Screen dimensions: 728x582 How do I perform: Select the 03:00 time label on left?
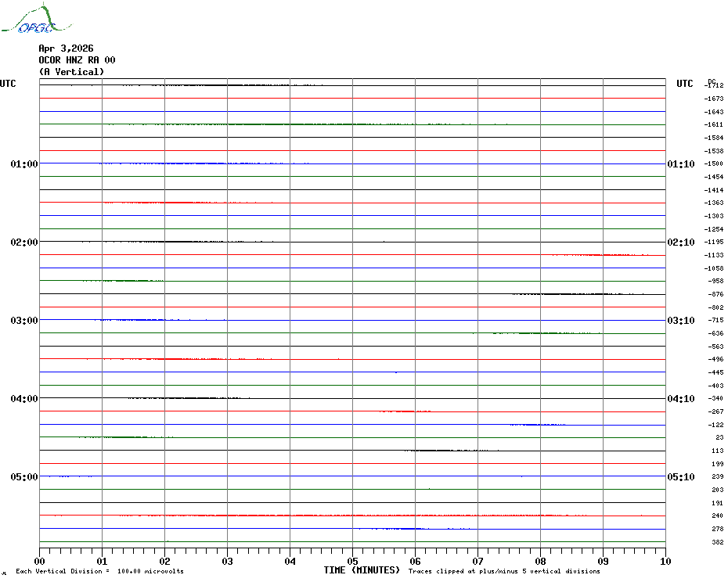point(24,321)
